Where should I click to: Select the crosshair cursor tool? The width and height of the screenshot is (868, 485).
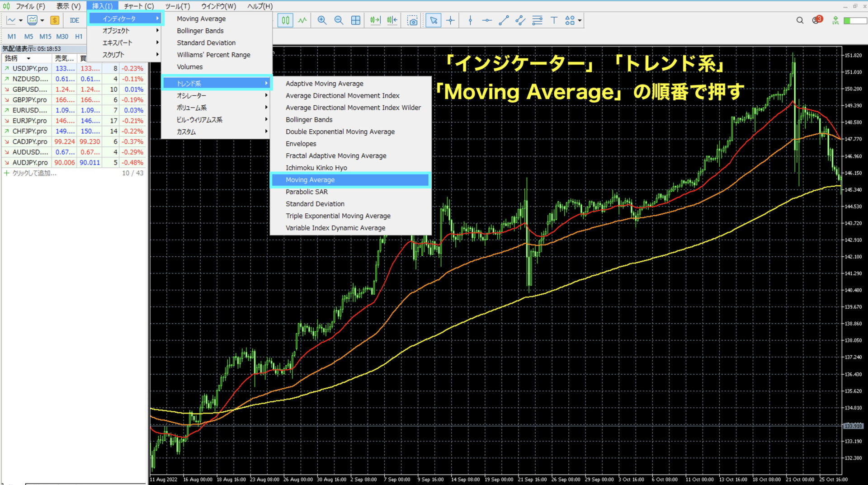450,20
